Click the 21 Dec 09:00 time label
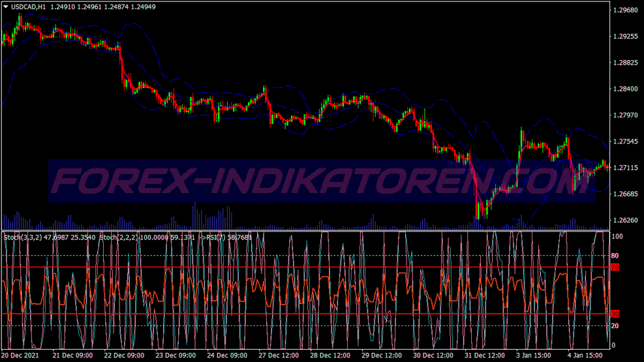 coord(72,355)
